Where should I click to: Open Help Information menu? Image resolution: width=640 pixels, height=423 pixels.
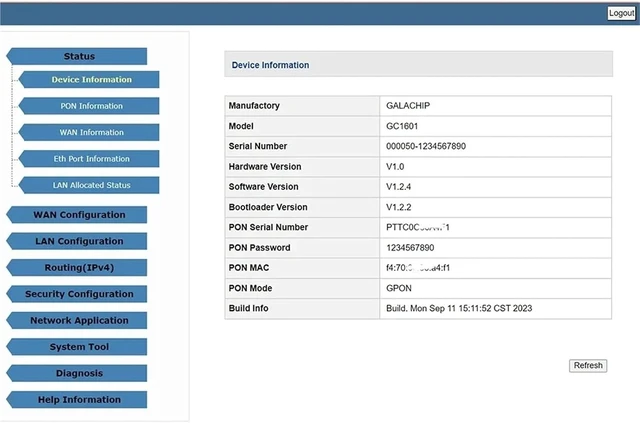coord(77,400)
